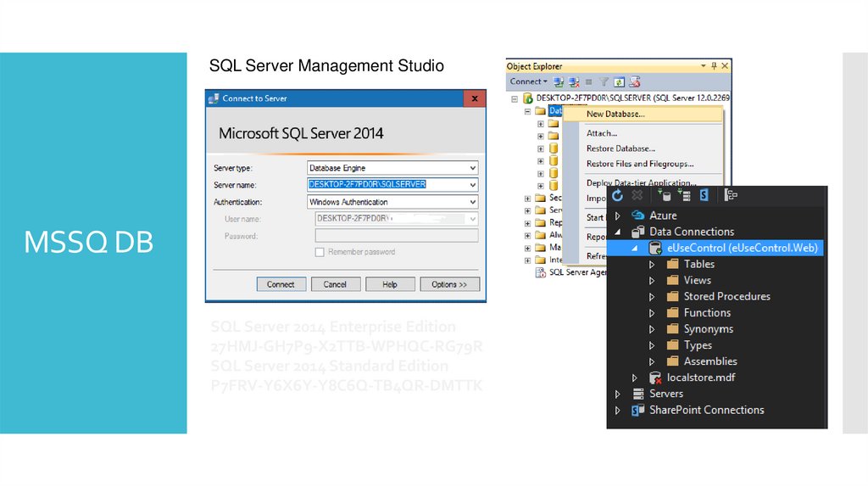Collapse the Data Connections node
Image resolution: width=868 pixels, height=487 pixels.
(x=618, y=232)
